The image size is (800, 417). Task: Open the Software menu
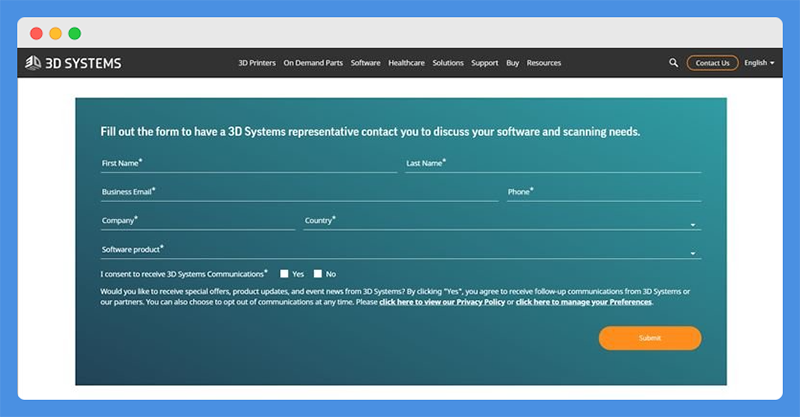pos(365,63)
